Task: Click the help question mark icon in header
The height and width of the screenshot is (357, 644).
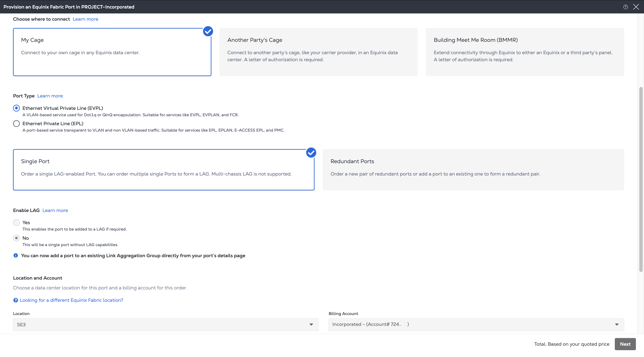Action: [625, 7]
